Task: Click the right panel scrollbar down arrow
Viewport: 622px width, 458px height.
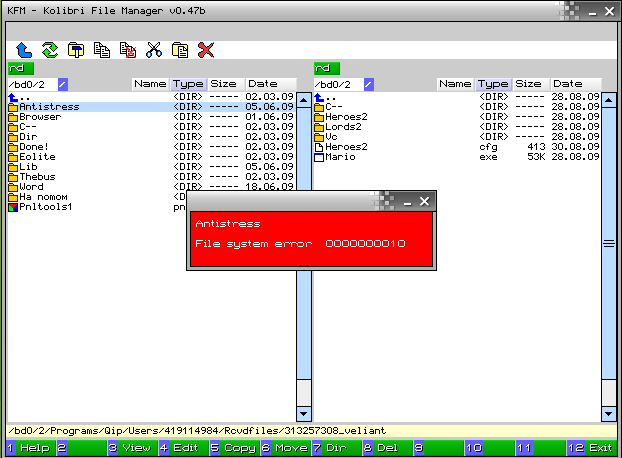Action: pyautogui.click(x=608, y=412)
